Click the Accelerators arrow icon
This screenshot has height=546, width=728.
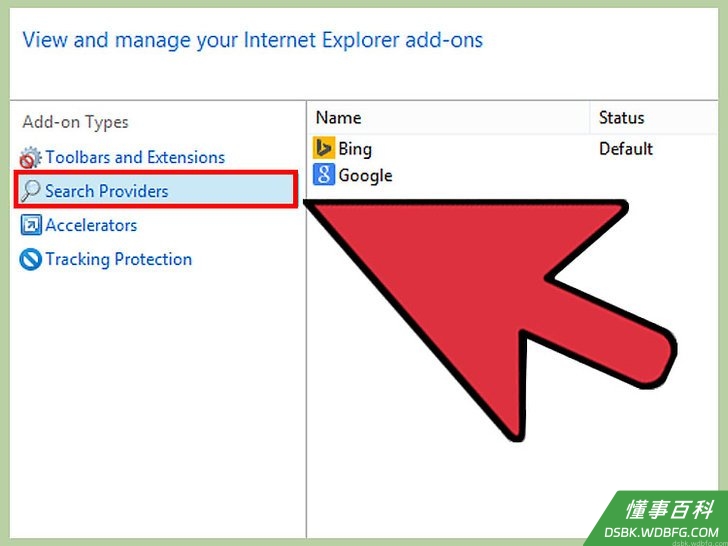click(31, 225)
